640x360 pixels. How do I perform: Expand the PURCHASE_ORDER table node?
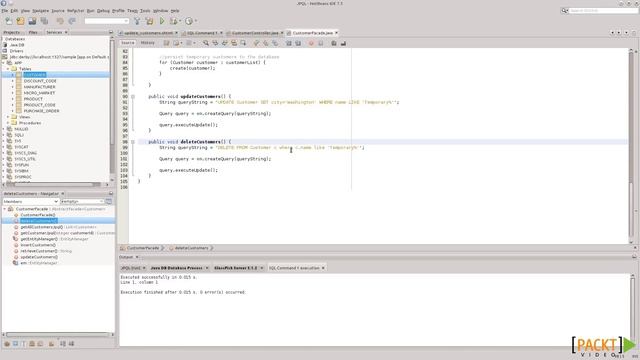click(13, 111)
